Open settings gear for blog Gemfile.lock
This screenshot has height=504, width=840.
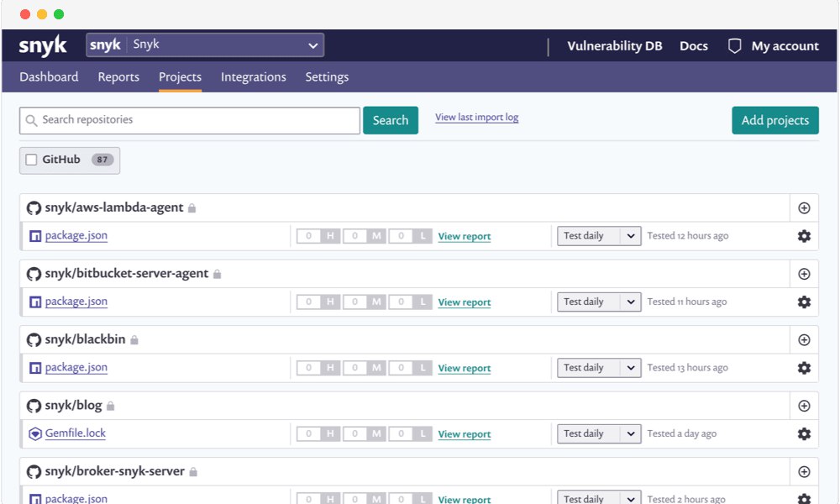[x=804, y=433]
